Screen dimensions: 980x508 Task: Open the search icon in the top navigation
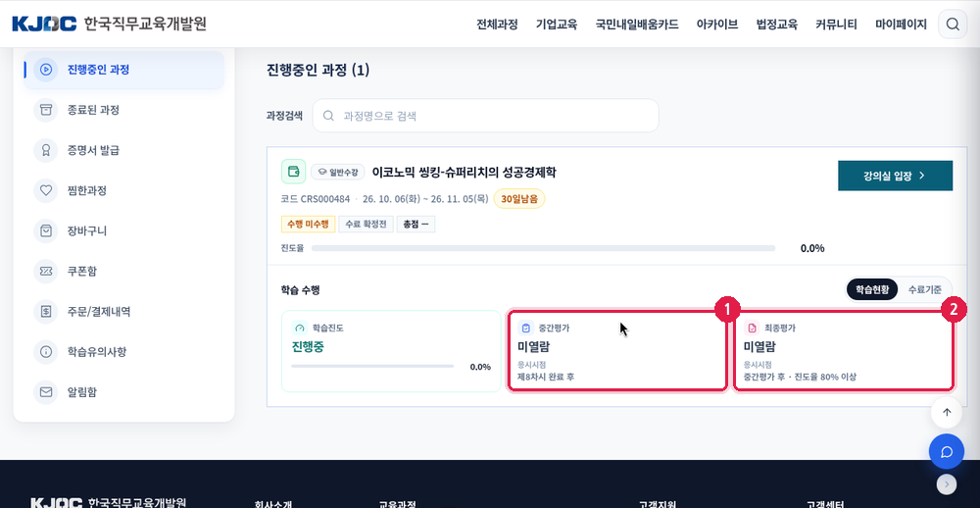point(953,25)
